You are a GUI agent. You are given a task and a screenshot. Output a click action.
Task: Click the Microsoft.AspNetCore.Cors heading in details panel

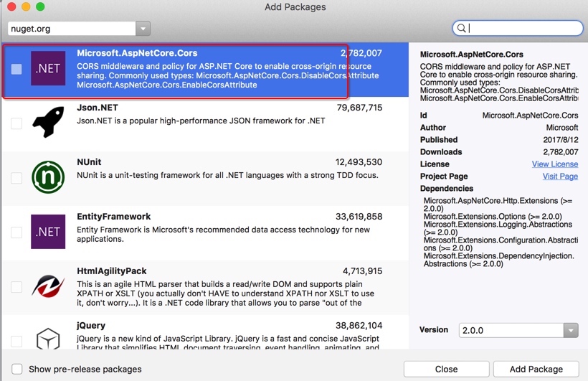(471, 55)
